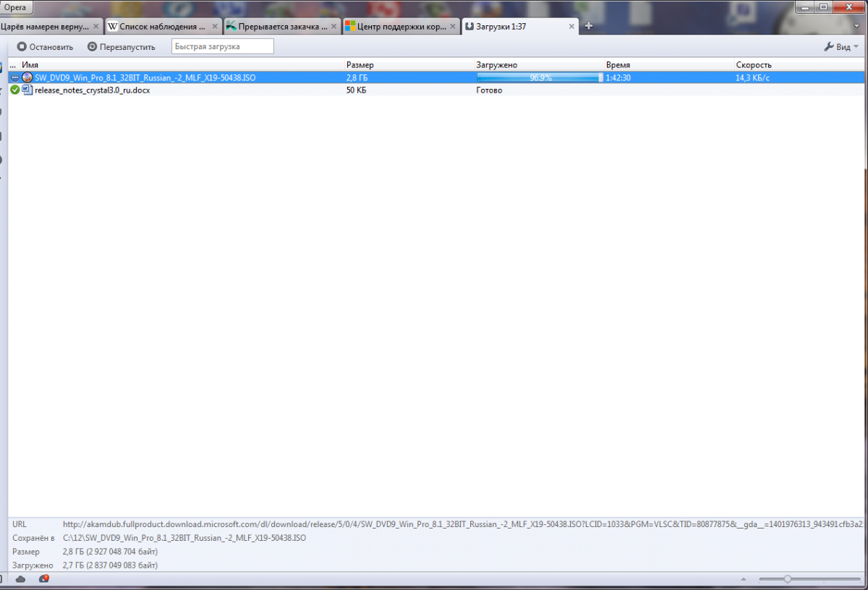Adjust the zoom slider handle in status bar
The image size is (868, 590).
tap(787, 578)
